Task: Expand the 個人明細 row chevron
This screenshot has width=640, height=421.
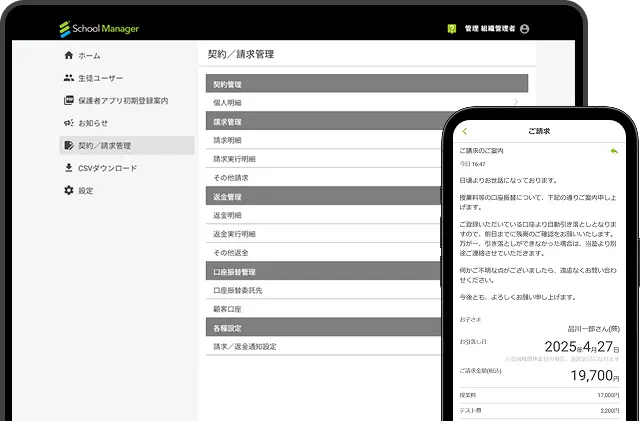Action: pyautogui.click(x=516, y=103)
